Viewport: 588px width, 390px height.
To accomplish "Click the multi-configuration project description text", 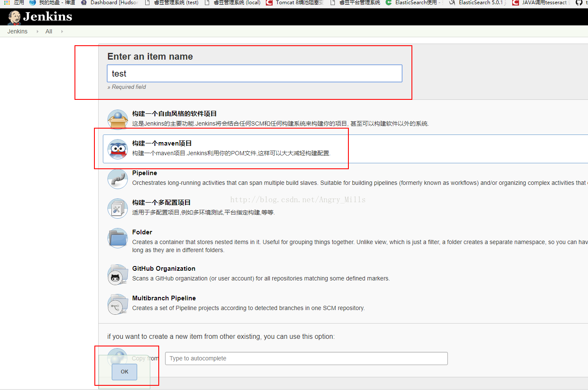I will coord(203,212).
